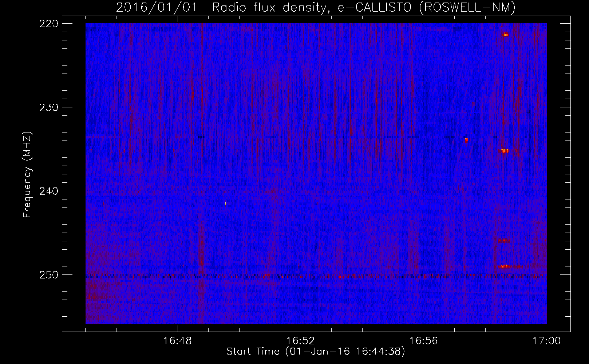Click the "Frequency (MHZ)" axis label

pos(27,174)
